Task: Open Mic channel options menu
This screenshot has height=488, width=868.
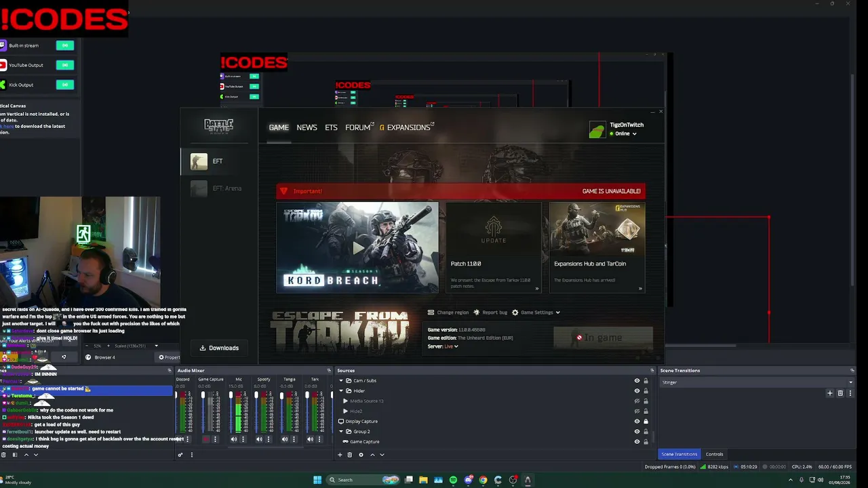Action: click(x=243, y=439)
